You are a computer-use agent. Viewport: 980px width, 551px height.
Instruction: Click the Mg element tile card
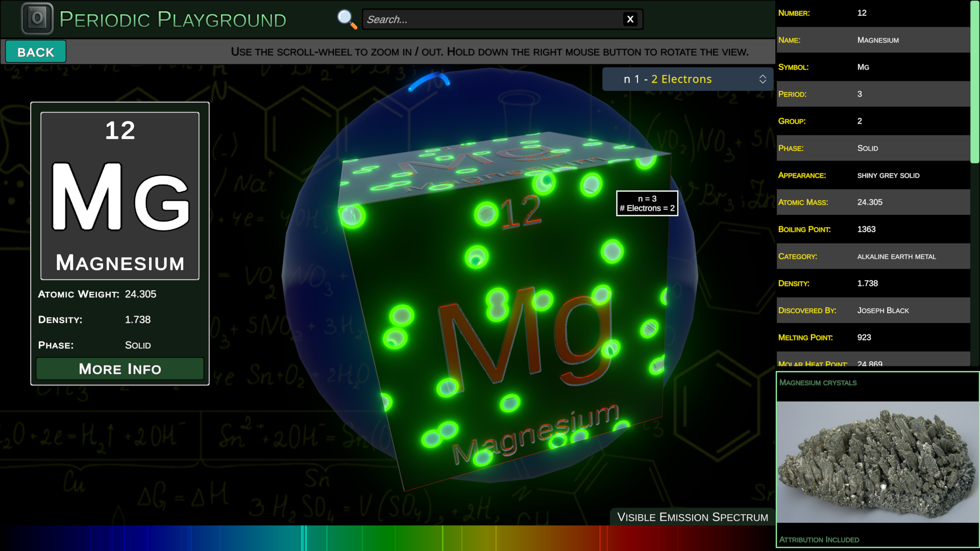point(120,196)
